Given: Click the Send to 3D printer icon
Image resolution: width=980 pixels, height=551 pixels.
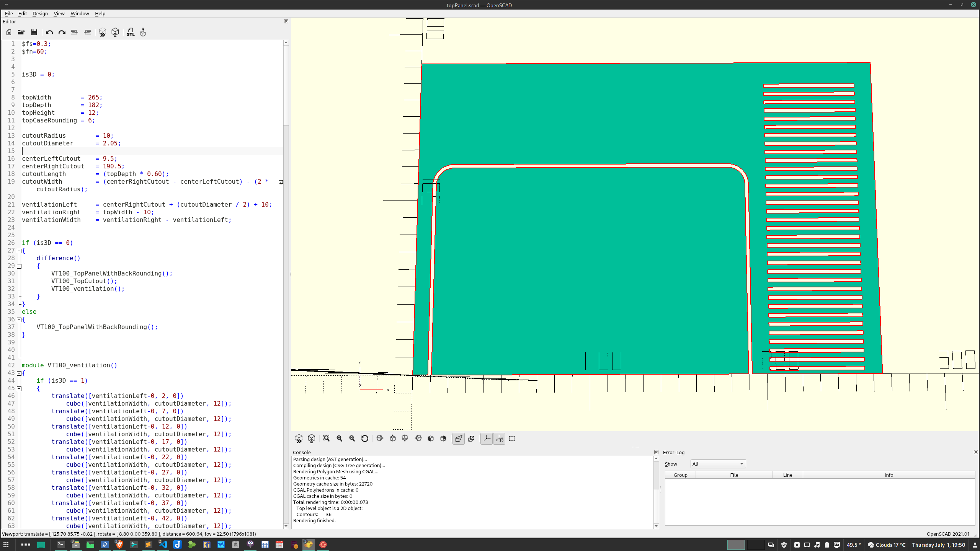Looking at the screenshot, I should pos(143,33).
